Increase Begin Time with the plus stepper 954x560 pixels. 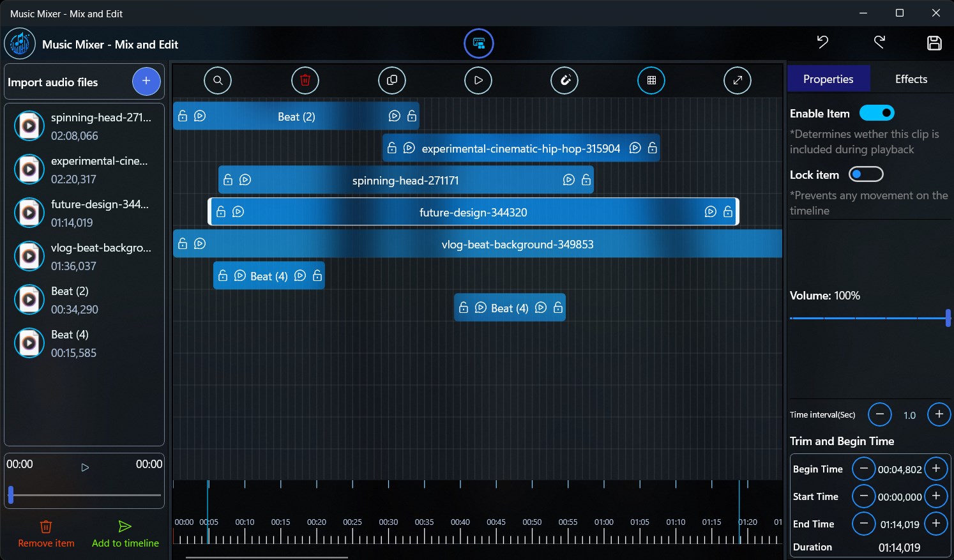(936, 468)
